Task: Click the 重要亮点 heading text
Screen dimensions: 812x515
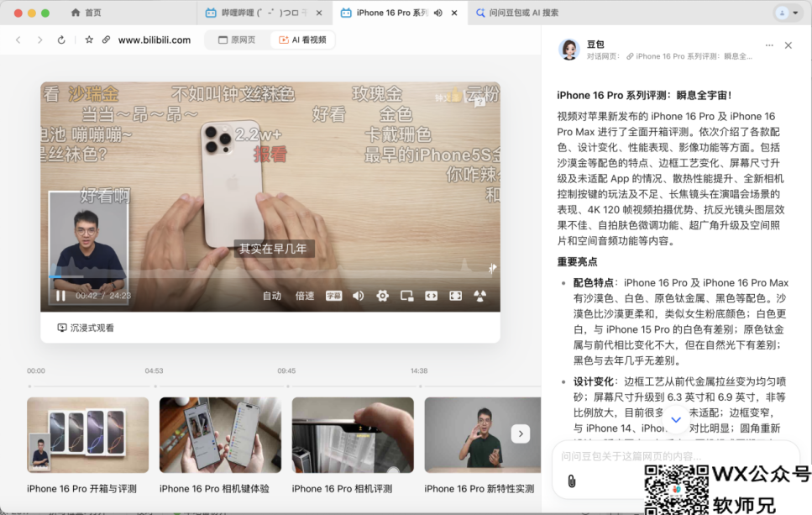Action: 577,261
